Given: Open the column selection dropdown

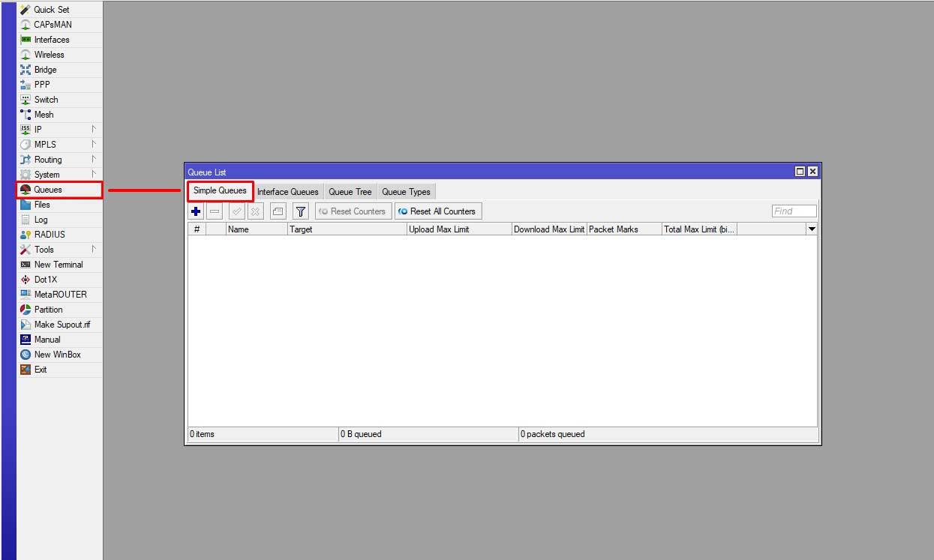Looking at the screenshot, I should (x=812, y=229).
